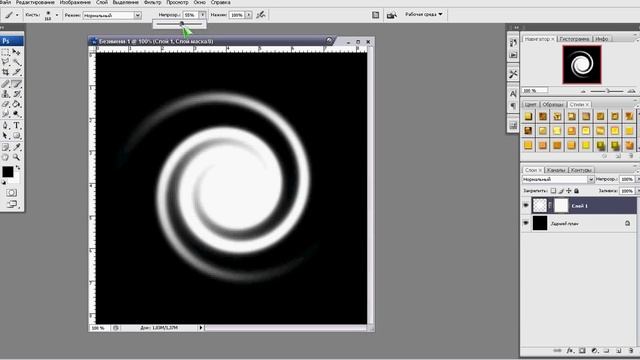The width and height of the screenshot is (640, 360).
Task: Adjust the brush opacity popup slider
Action: 182,24
